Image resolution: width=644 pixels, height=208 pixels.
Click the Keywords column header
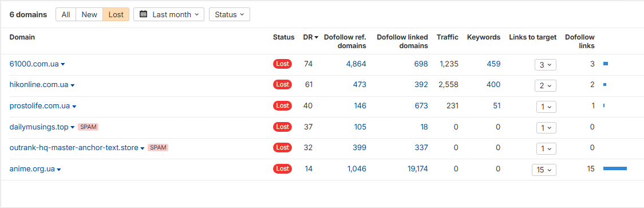pos(483,37)
